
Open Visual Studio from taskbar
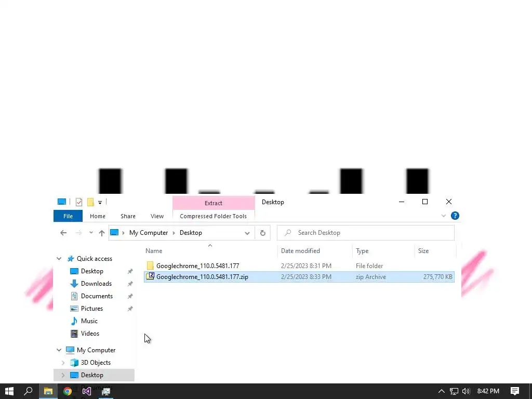tap(87, 391)
